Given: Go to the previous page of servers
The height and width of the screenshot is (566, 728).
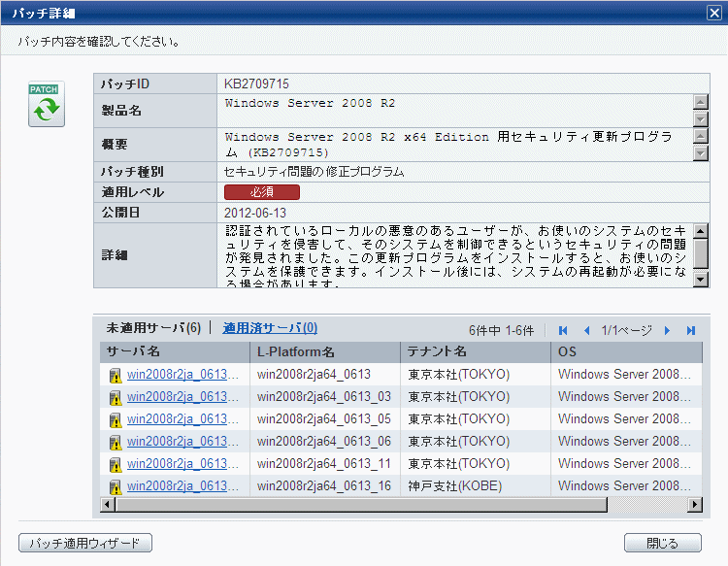Looking at the screenshot, I should (x=587, y=331).
